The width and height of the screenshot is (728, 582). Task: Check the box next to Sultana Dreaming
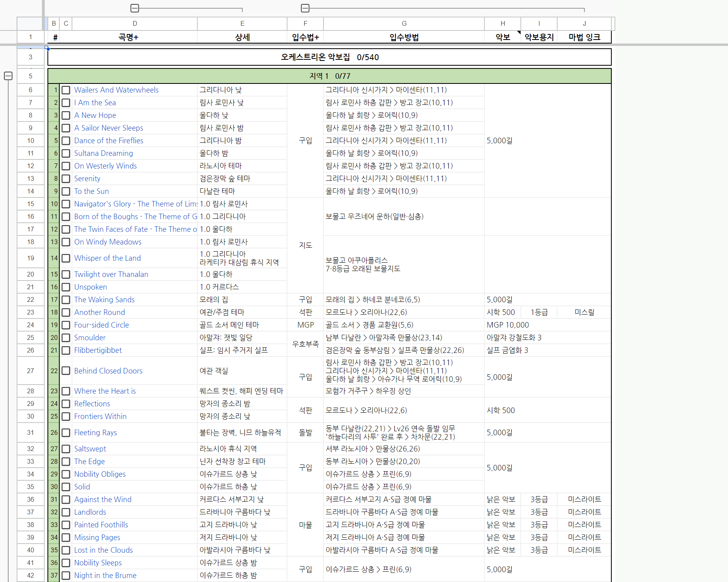coord(66,154)
